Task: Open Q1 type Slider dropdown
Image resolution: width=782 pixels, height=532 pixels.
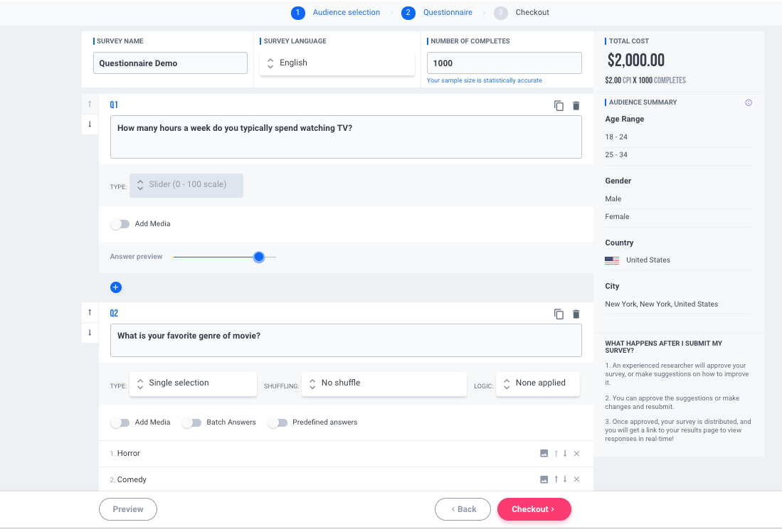Action: click(186, 185)
